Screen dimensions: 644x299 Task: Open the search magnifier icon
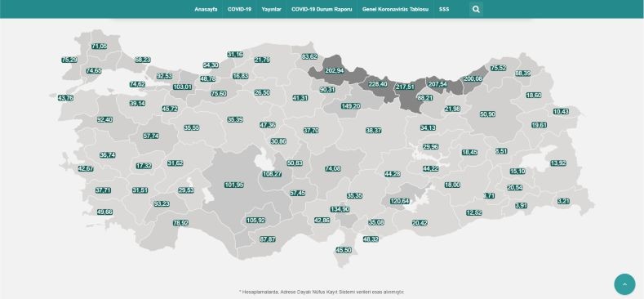point(476,9)
